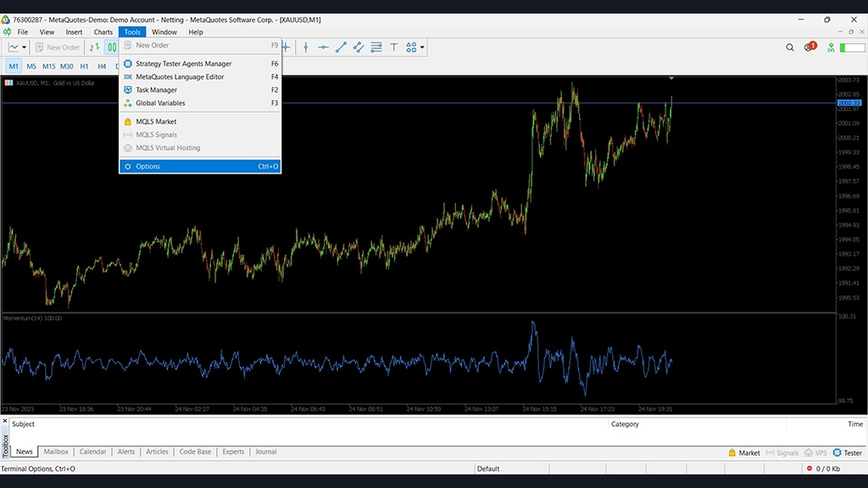Switch to the Calendar tab
Screen dimensions: 868x488
pyautogui.click(x=92, y=452)
